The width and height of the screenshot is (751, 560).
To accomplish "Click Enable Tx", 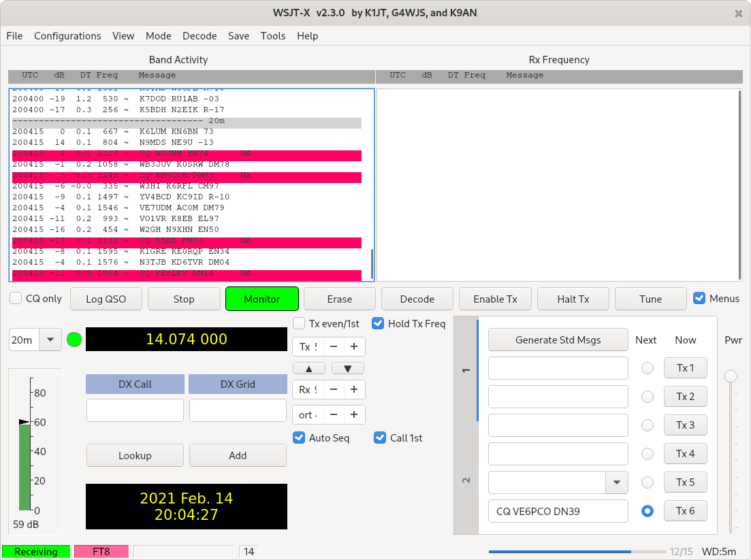I will (x=495, y=299).
